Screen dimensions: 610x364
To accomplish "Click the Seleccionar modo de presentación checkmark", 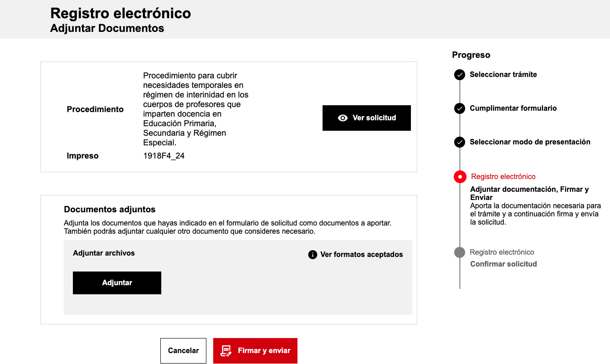I will point(460,142).
